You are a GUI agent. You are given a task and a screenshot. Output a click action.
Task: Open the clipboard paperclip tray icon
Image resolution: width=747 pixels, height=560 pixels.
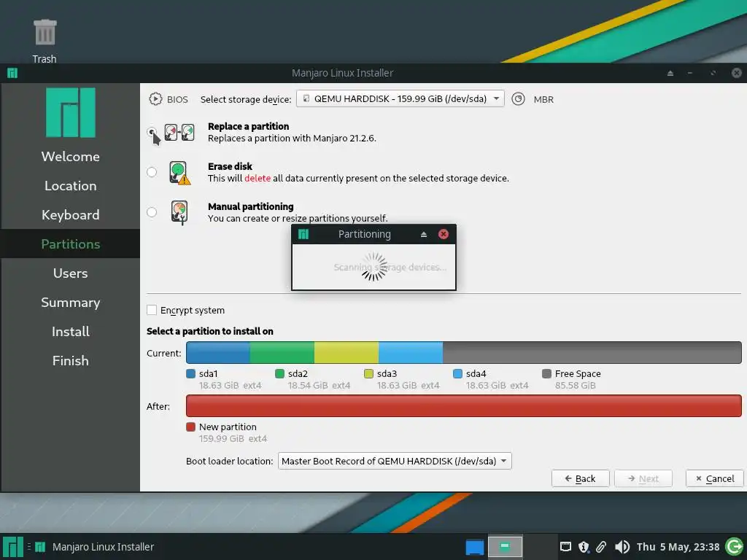pos(601,547)
